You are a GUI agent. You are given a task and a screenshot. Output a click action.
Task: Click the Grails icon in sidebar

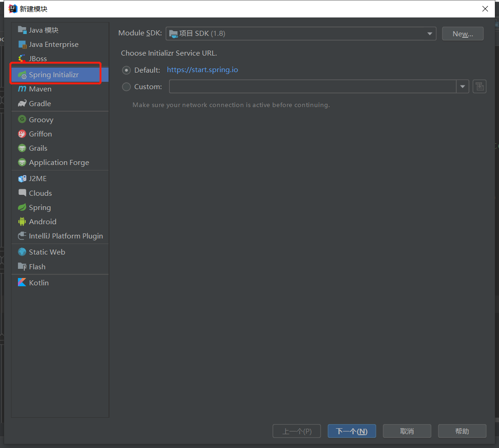(22, 148)
